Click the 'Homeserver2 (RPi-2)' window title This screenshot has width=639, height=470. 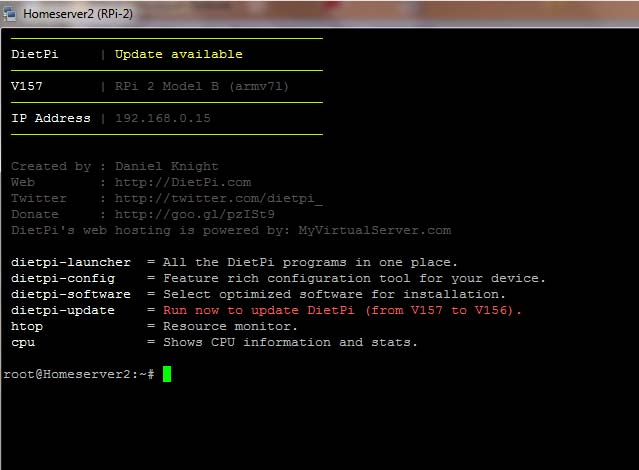pos(78,14)
